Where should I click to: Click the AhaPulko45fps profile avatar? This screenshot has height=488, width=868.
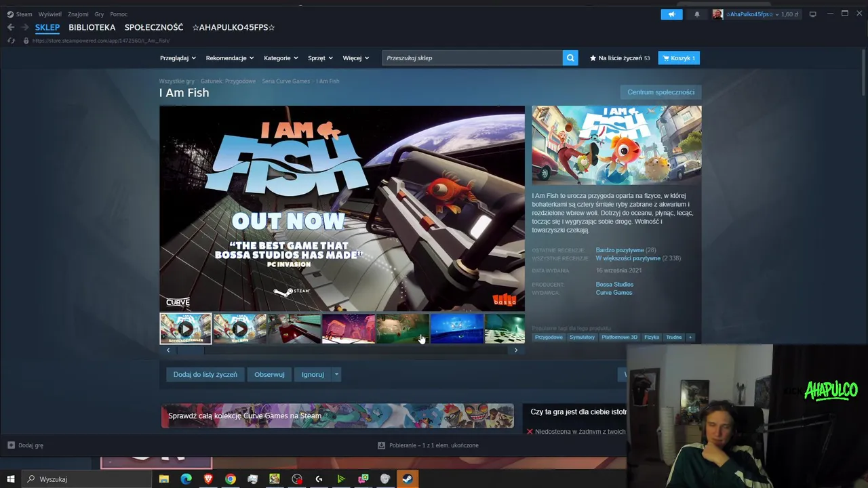717,14
